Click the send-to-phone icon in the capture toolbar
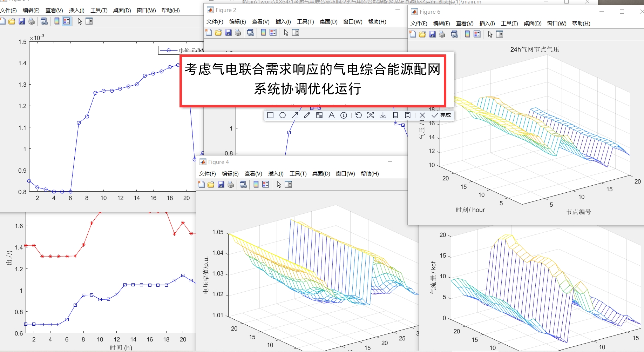 coord(395,115)
